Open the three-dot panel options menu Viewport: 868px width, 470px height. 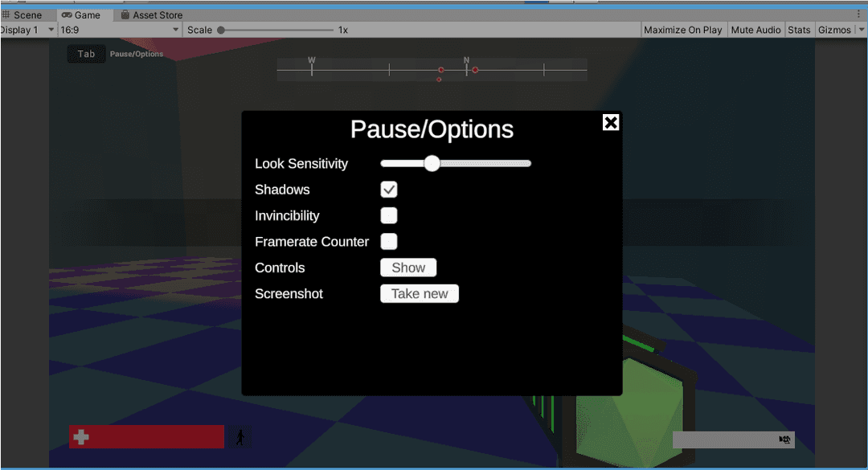click(x=858, y=14)
